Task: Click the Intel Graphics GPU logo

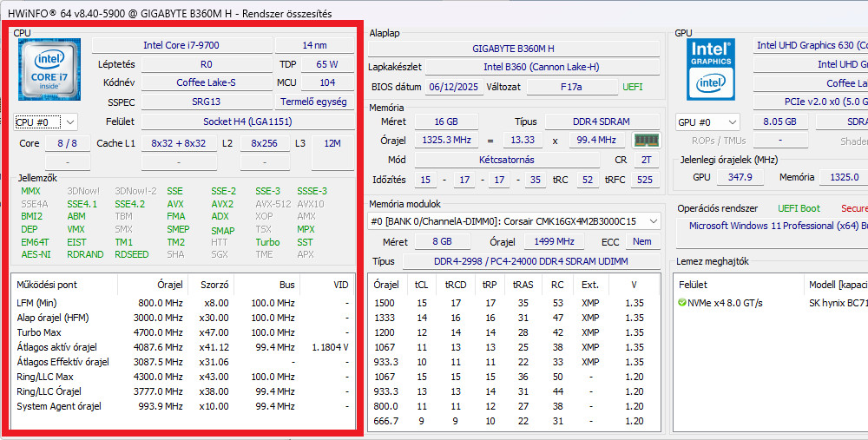Action: click(711, 68)
